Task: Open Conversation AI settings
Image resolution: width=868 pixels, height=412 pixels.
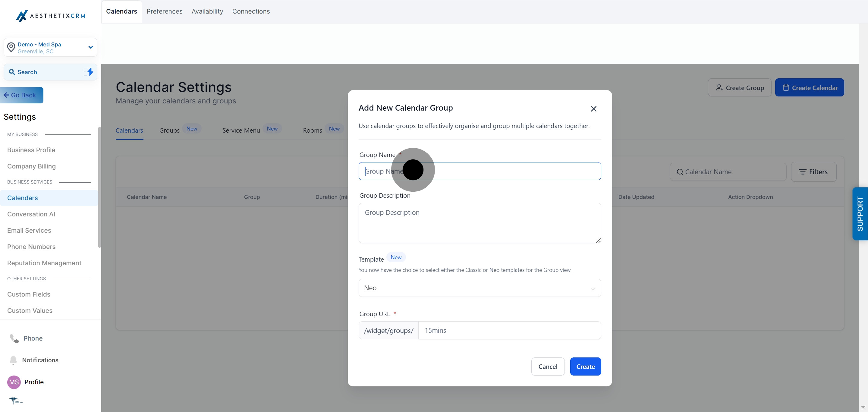Action: pos(31,214)
